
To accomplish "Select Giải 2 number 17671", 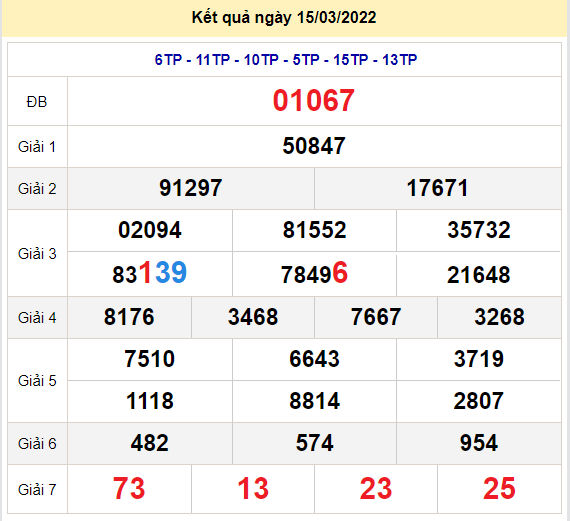I will [x=437, y=188].
